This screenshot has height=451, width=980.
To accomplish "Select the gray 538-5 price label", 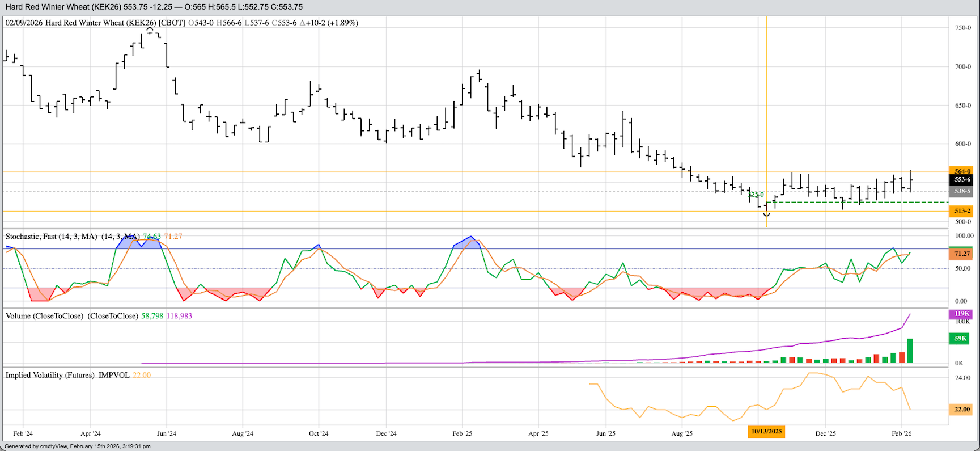I will coord(962,192).
